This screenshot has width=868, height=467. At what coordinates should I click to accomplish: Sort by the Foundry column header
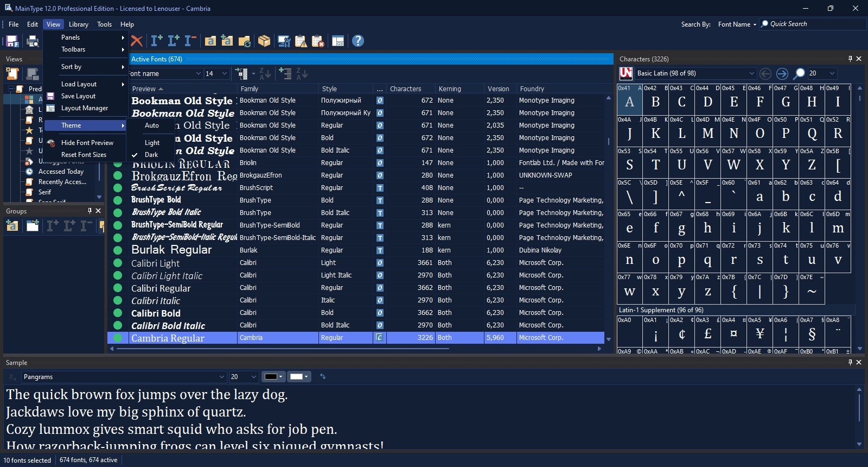click(x=560, y=89)
